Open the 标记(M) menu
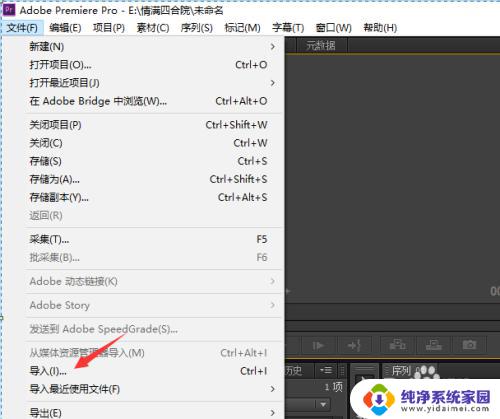500x419 pixels. [x=242, y=28]
